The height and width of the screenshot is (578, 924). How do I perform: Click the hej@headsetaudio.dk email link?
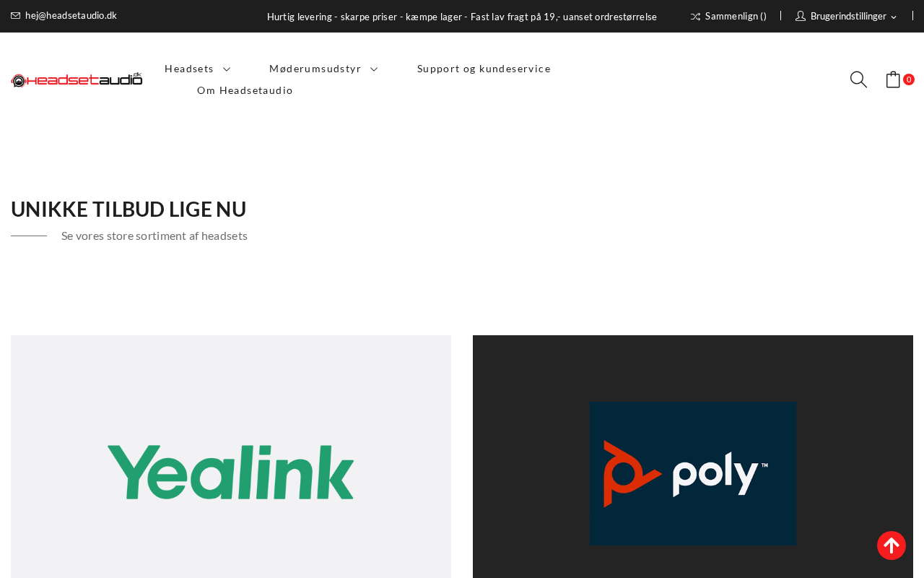[71, 16]
